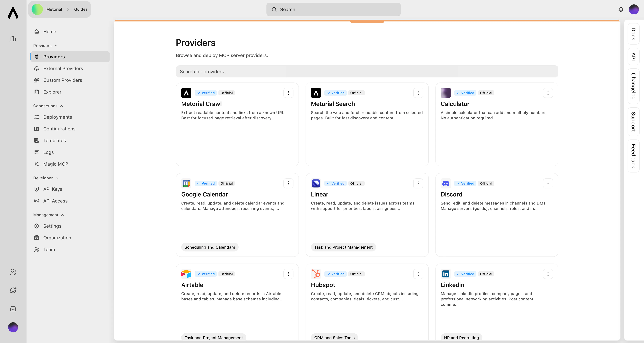
Task: Open the chat sparkle icon in left rail
Action: pyautogui.click(x=13, y=290)
